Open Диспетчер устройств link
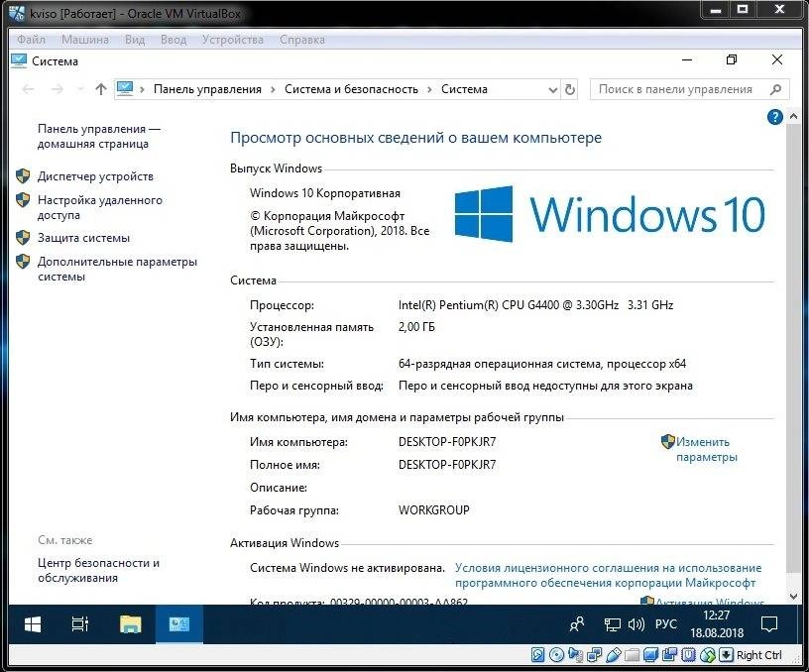This screenshot has height=672, width=809. point(95,176)
